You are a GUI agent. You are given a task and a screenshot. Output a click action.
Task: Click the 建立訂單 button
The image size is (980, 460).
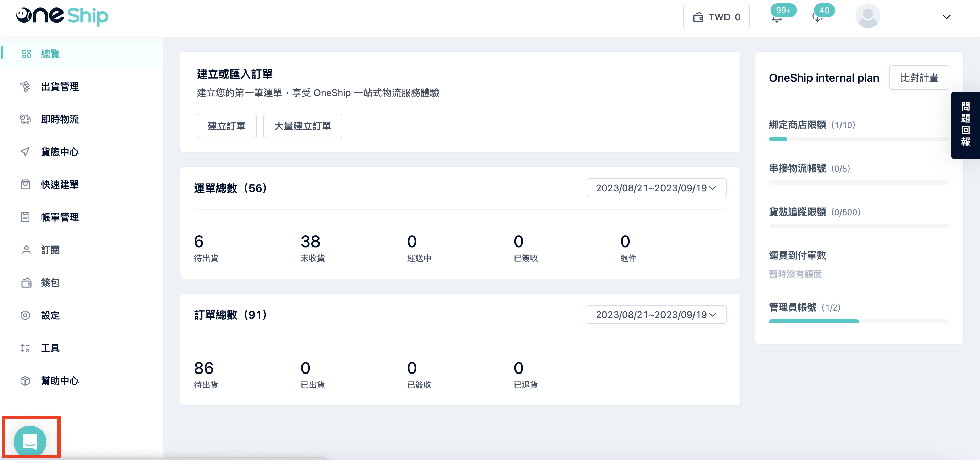coord(226,126)
